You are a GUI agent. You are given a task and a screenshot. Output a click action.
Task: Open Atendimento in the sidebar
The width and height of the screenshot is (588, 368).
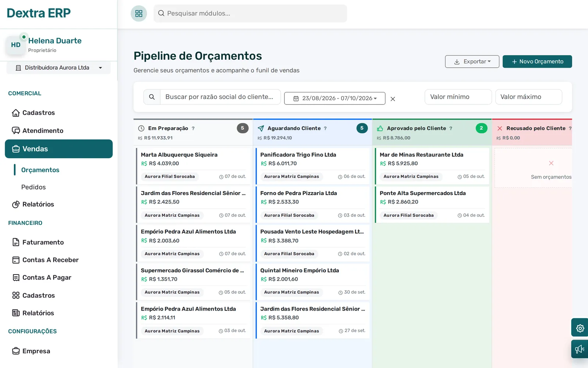(x=59, y=131)
